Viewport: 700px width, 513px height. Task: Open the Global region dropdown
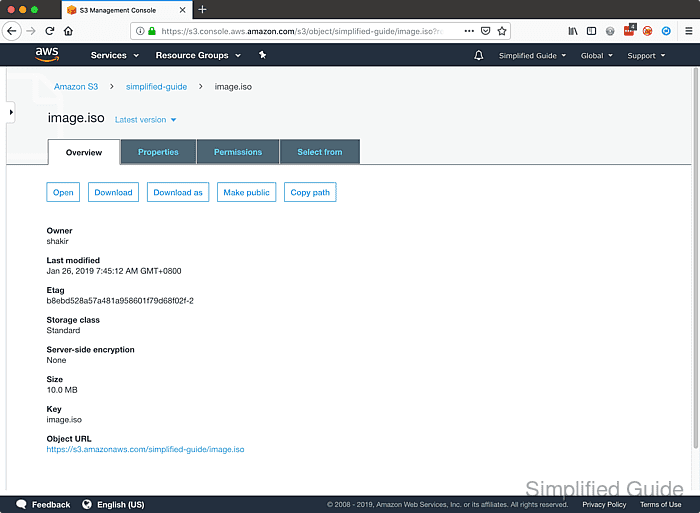pos(596,56)
